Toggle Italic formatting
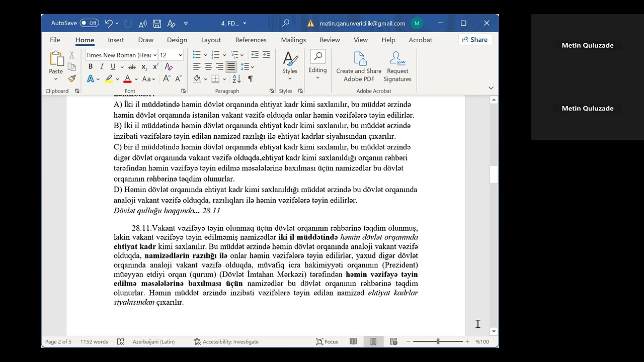The height and width of the screenshot is (362, 644). (102, 67)
